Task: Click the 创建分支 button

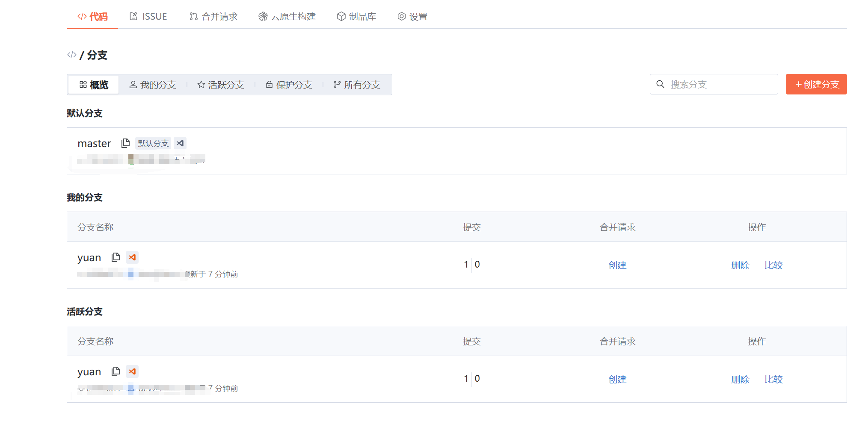Action: coord(816,84)
